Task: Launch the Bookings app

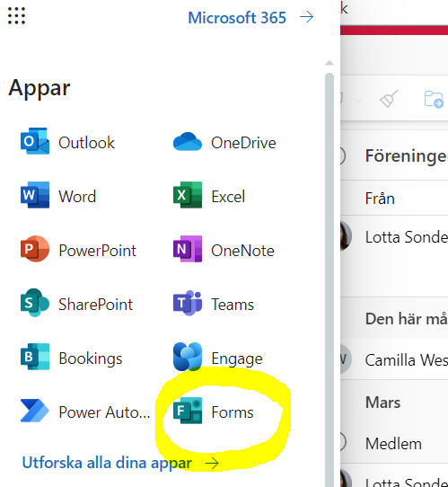Action: tap(71, 358)
